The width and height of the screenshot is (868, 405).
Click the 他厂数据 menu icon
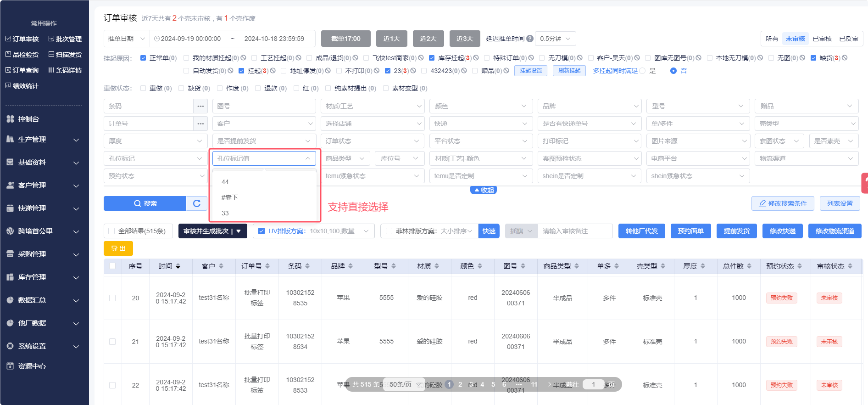(10, 323)
